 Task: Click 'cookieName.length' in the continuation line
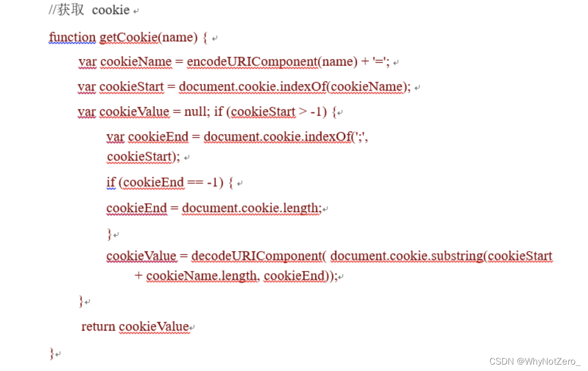[x=201, y=276]
